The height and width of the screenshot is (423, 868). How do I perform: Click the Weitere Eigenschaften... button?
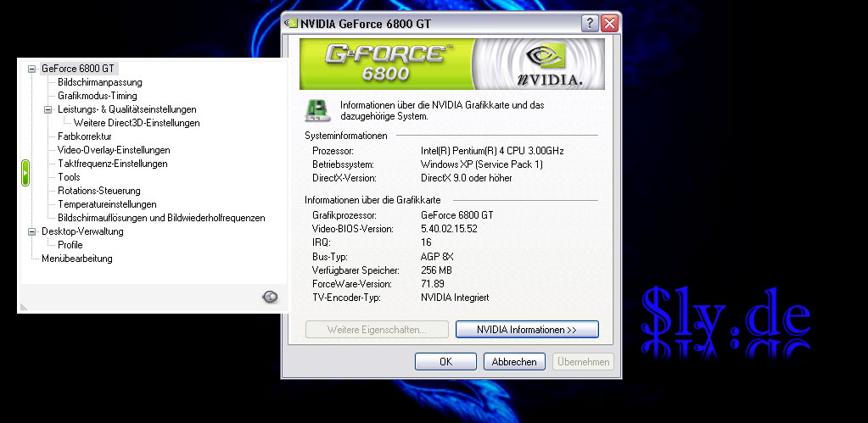[x=377, y=330]
